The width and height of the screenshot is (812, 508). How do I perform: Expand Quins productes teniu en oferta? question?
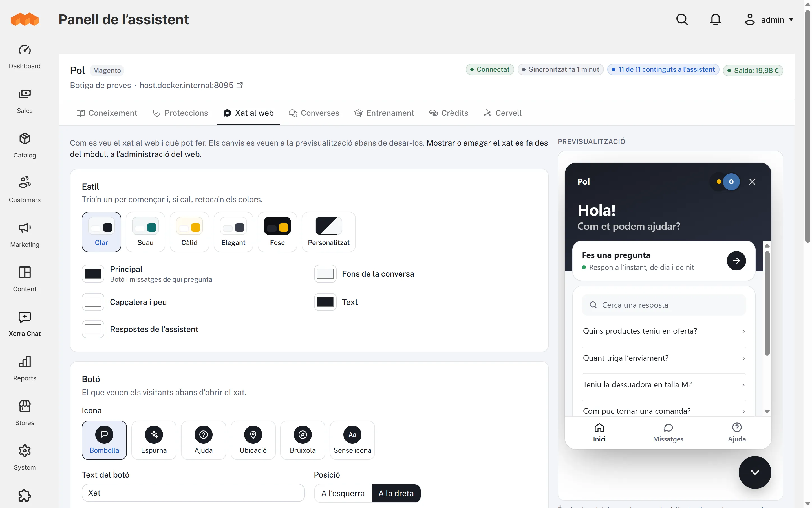[x=664, y=331]
